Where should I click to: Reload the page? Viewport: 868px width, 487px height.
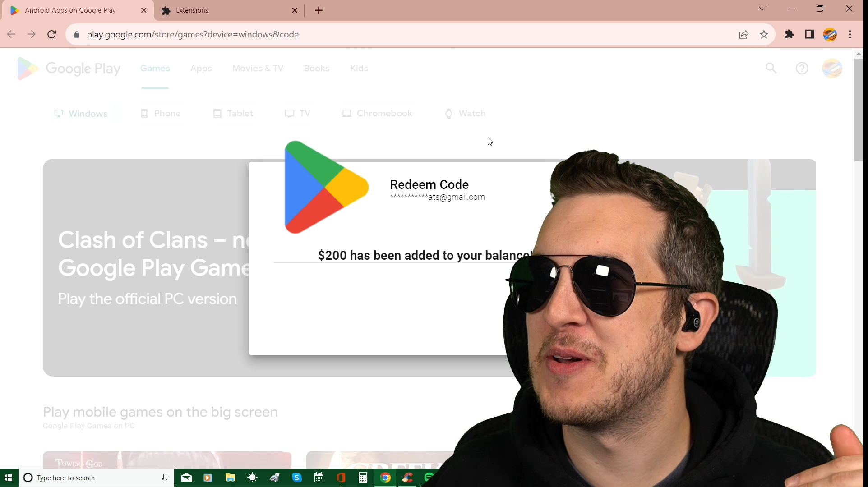coord(52,35)
